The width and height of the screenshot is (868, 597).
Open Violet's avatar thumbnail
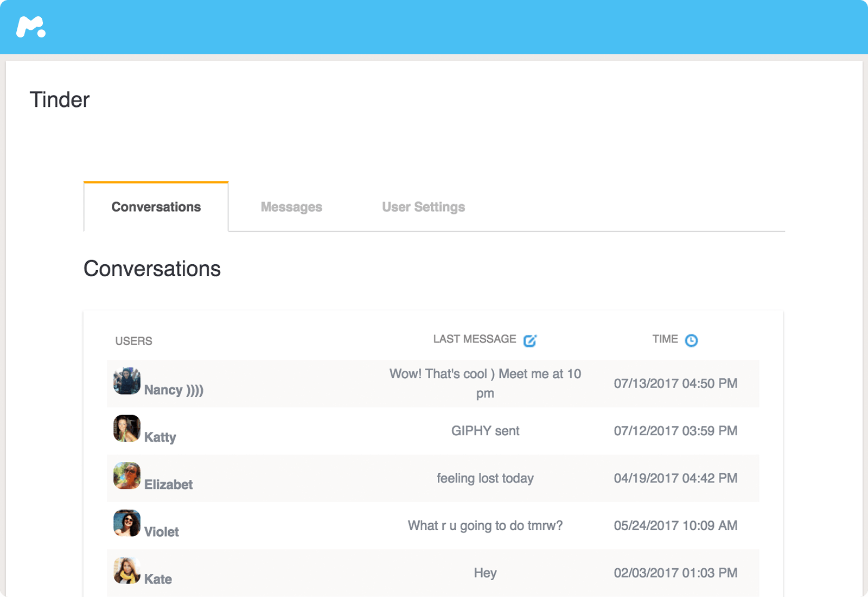coord(127,523)
